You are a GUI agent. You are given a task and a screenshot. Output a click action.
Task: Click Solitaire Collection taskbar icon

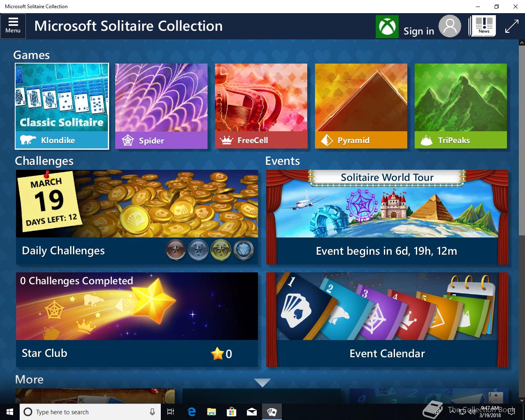click(x=272, y=412)
